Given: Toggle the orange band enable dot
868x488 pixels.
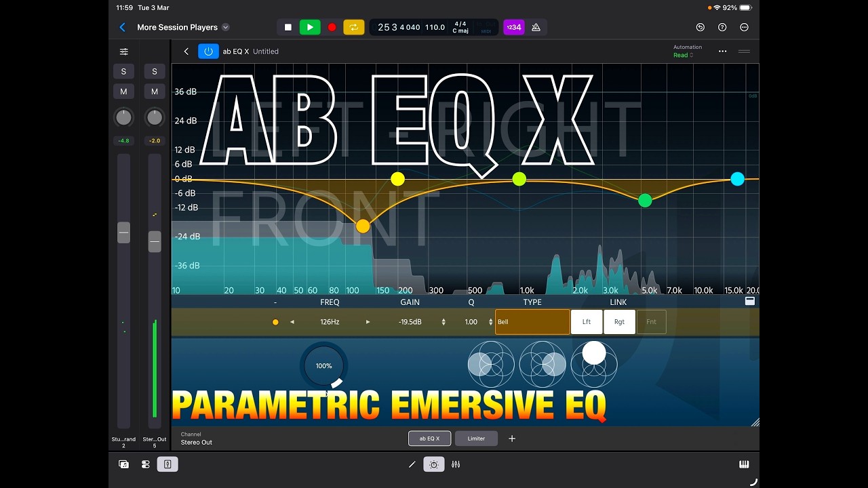Looking at the screenshot, I should point(275,322).
